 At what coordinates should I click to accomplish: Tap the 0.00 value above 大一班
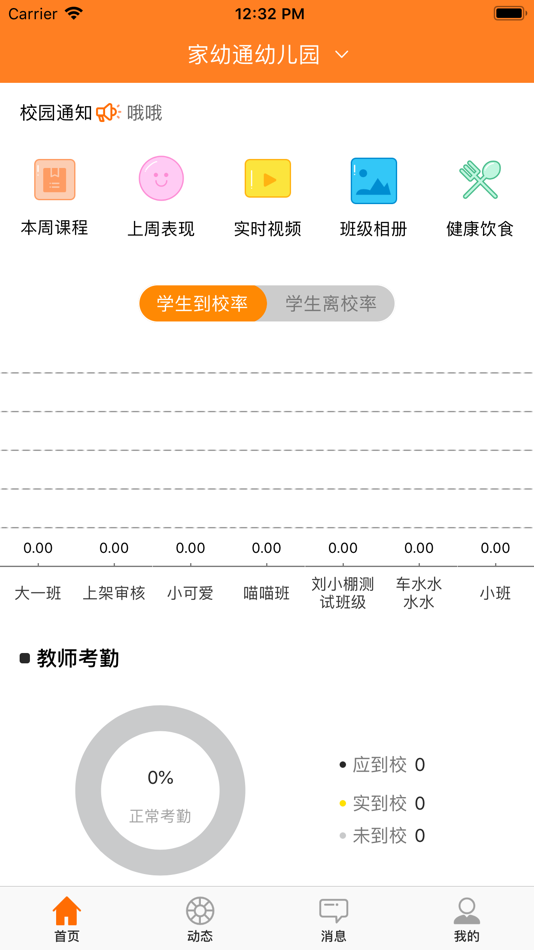[38, 548]
